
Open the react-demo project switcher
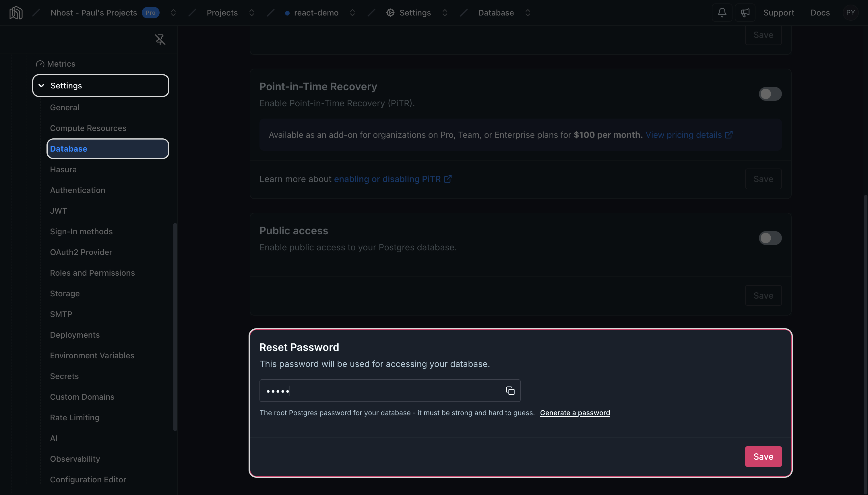(352, 13)
